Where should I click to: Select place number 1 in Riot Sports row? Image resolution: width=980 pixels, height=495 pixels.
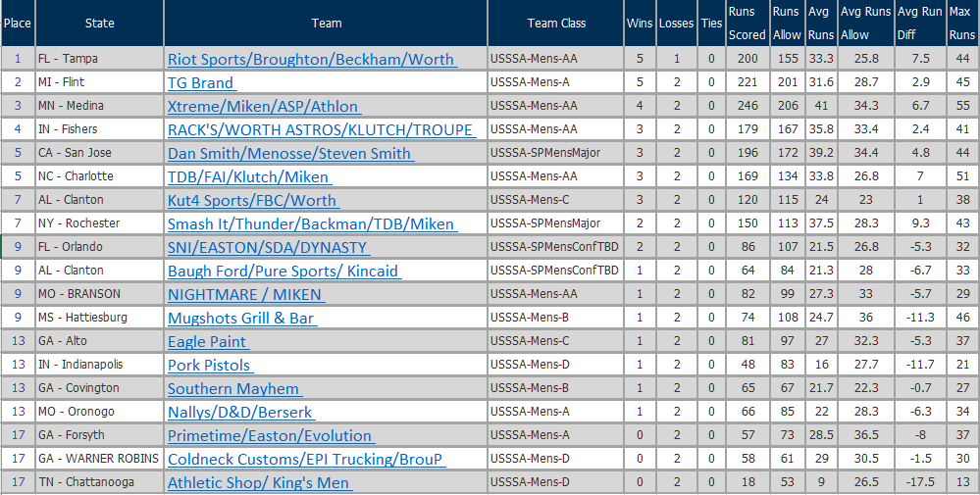tap(18, 59)
